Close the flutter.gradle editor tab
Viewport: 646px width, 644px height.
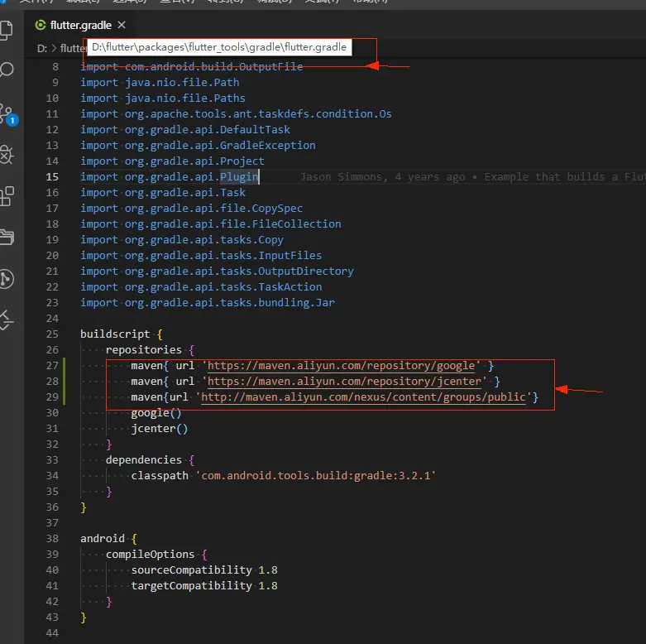click(122, 26)
